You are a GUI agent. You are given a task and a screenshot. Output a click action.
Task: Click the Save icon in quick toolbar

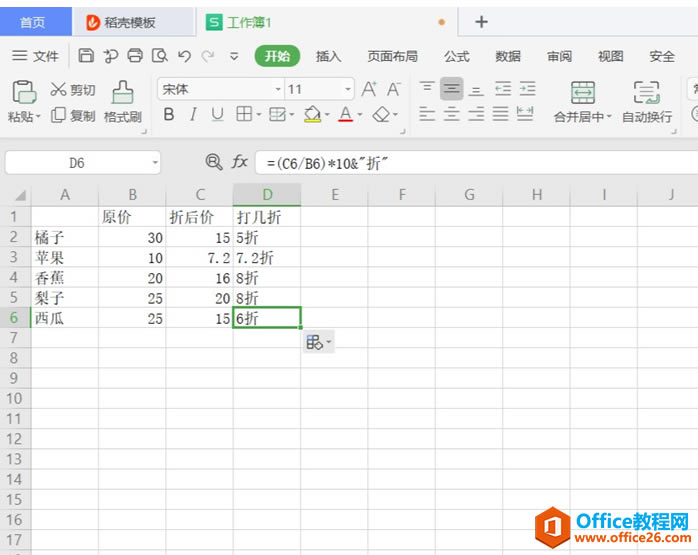pos(86,56)
